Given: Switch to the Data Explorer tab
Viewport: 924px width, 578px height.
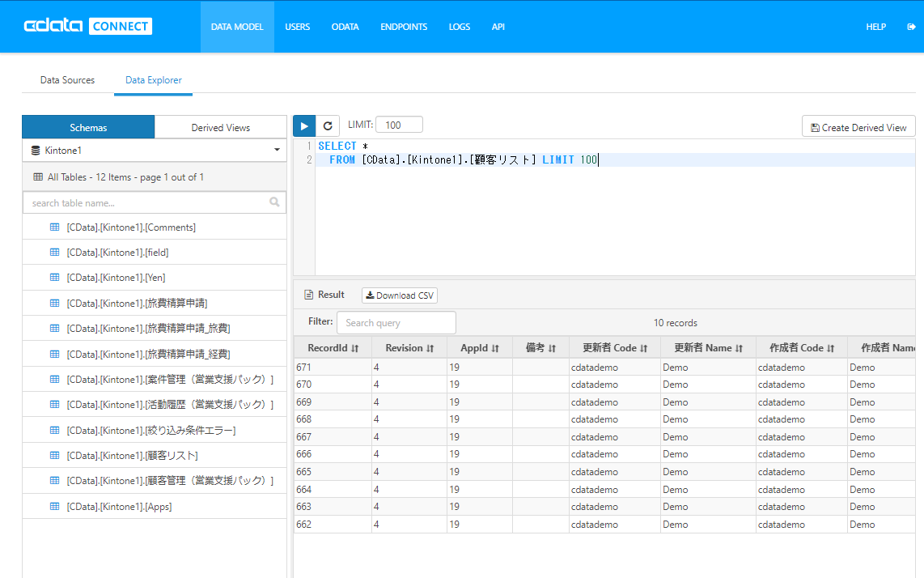Looking at the screenshot, I should 153,80.
